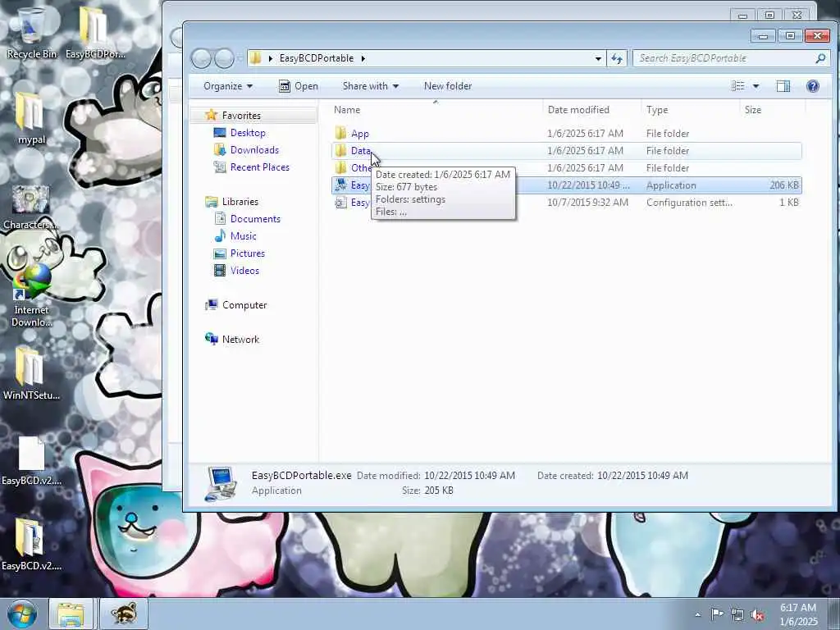The image size is (840, 630).
Task: Sort by Date modified column
Action: (592, 110)
